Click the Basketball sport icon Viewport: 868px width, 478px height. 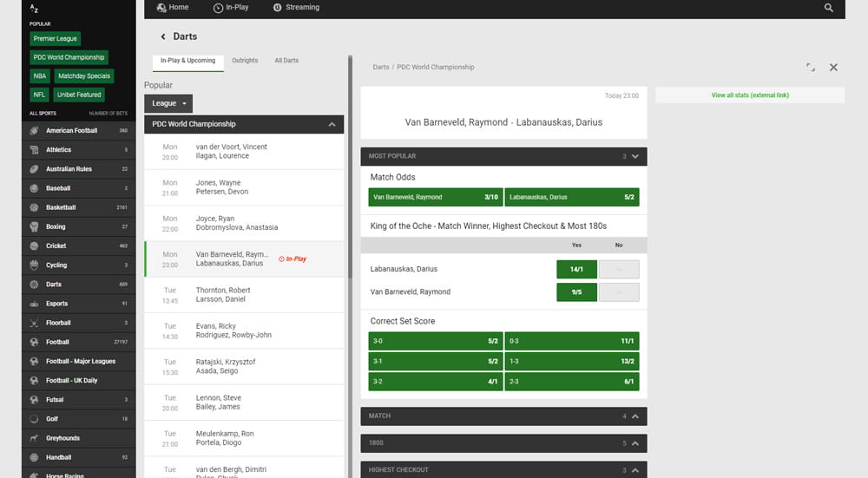point(35,207)
